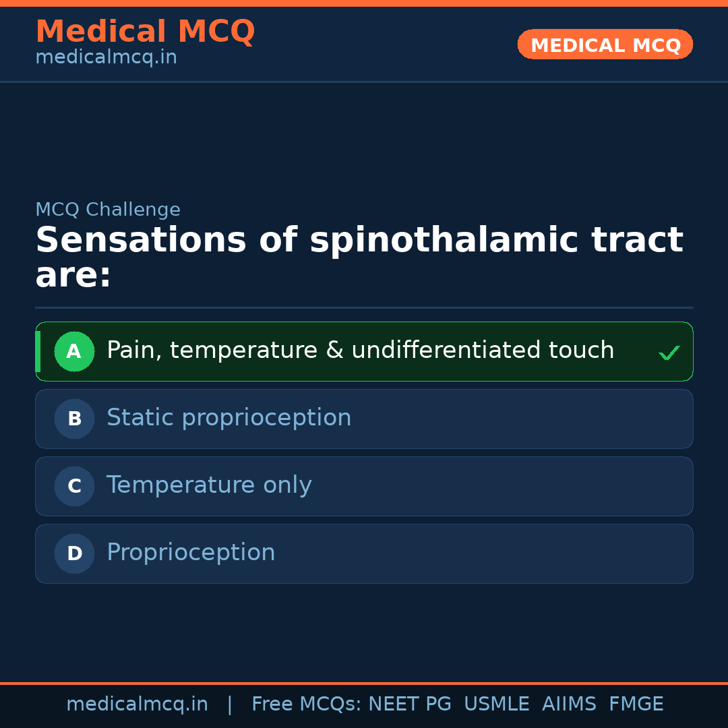Click the green accent bar on option A

(38, 352)
